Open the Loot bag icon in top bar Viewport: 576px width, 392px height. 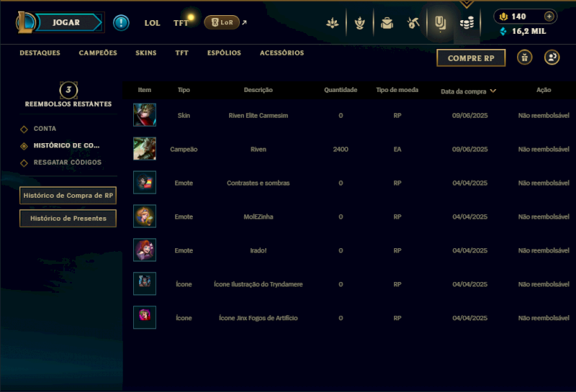(x=387, y=23)
